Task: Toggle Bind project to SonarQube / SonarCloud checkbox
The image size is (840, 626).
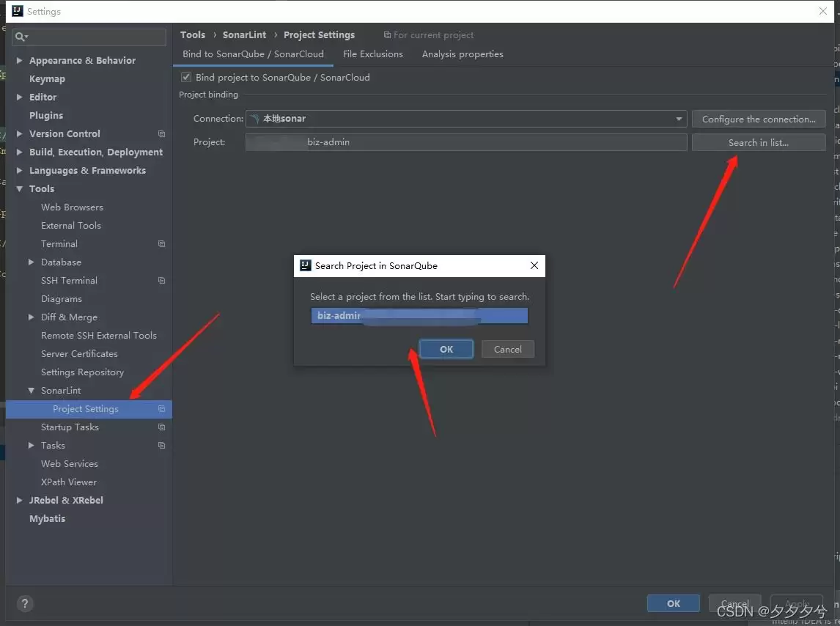Action: point(186,77)
